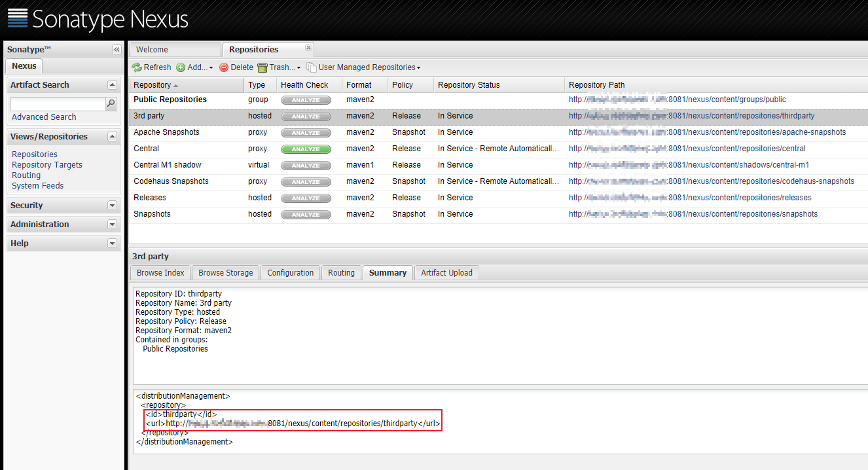
Task: Select the Releases repository row
Action: 498,198
